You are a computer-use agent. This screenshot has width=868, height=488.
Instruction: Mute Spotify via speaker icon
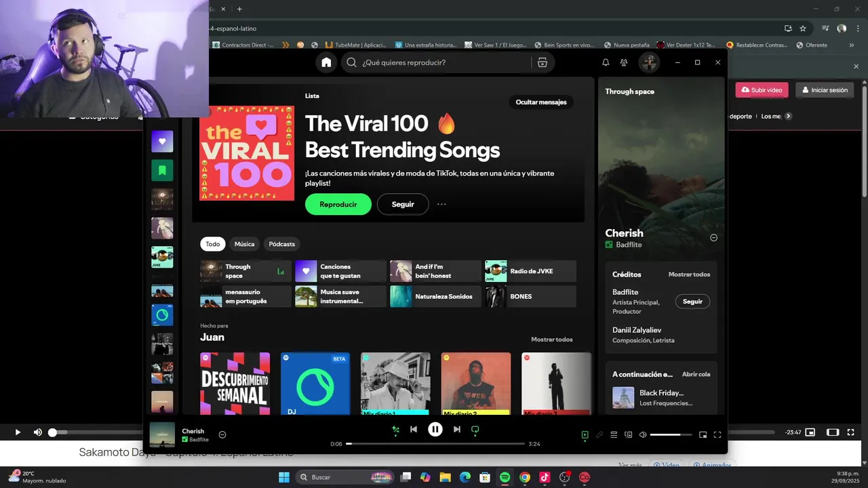point(643,434)
